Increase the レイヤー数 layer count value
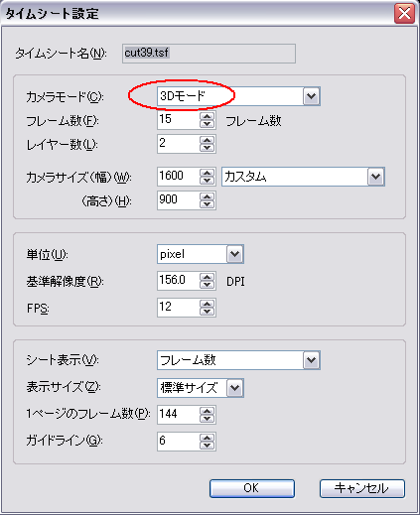The width and height of the screenshot is (420, 515). [208, 140]
